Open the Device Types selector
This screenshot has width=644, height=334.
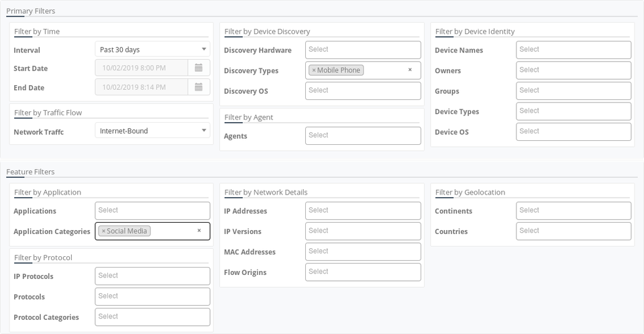click(574, 111)
